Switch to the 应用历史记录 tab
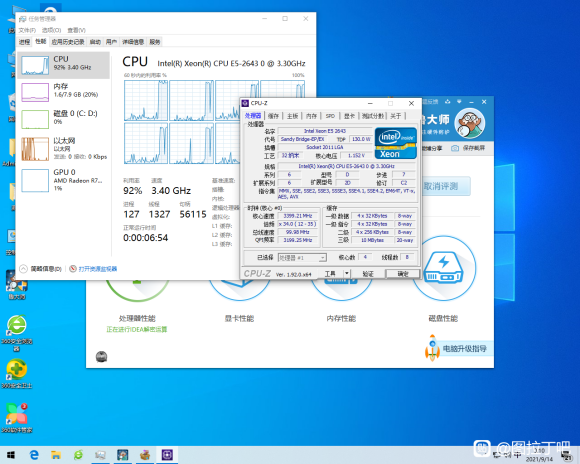 pyautogui.click(x=68, y=42)
